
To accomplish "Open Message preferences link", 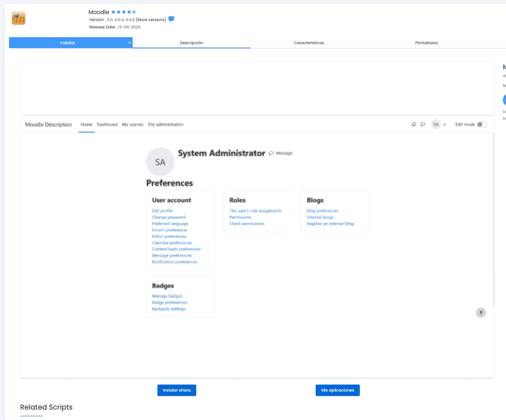I will click(x=172, y=255).
